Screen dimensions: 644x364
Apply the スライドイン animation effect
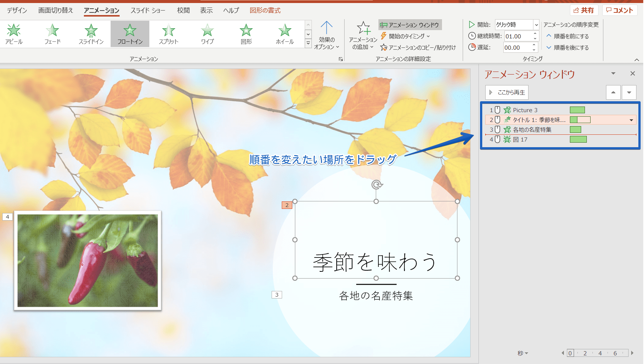pos(91,34)
